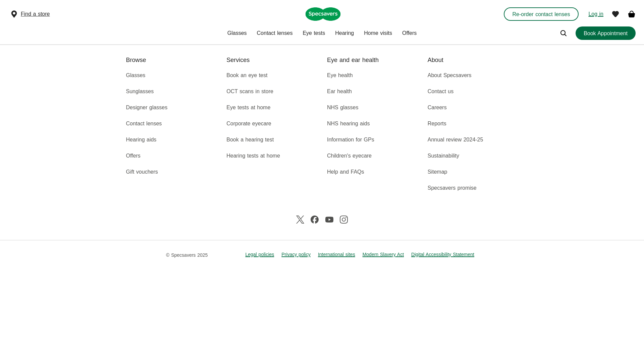Select Glasses under Browse
This screenshot has width=644, height=362.
(x=136, y=75)
